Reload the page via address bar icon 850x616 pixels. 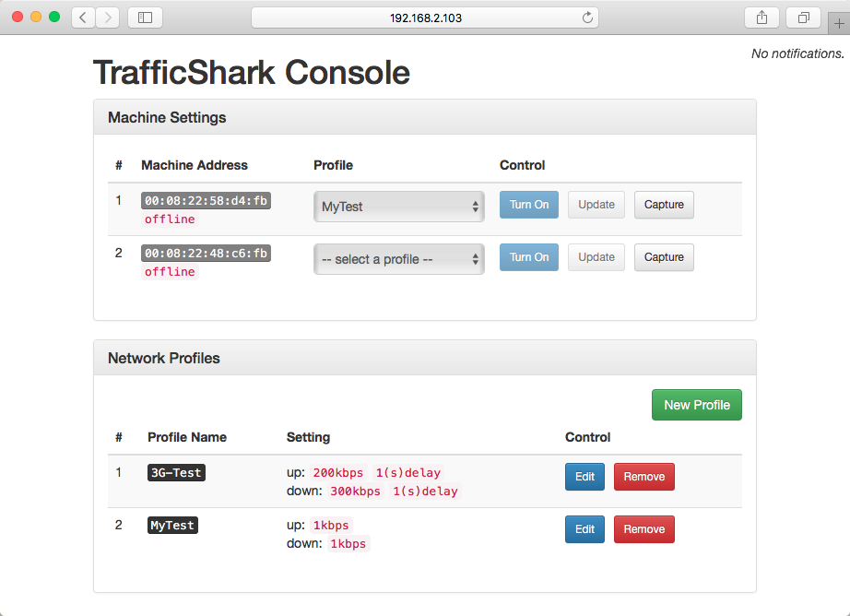[x=587, y=18]
